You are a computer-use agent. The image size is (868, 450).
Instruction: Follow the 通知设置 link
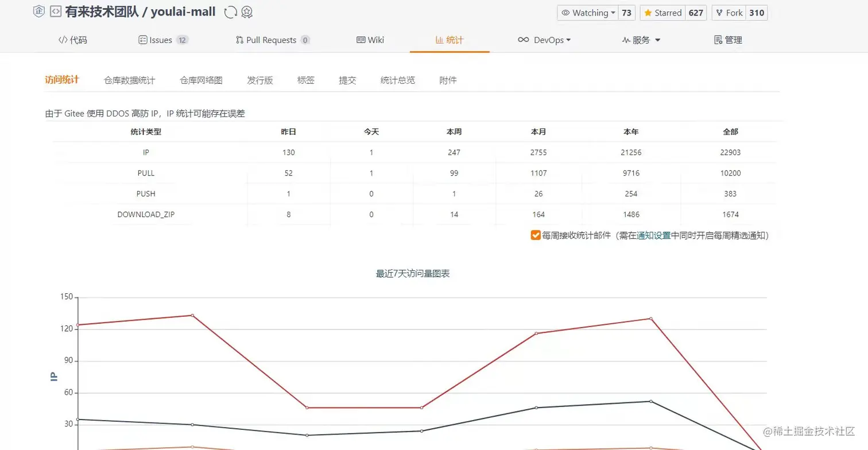click(x=654, y=235)
